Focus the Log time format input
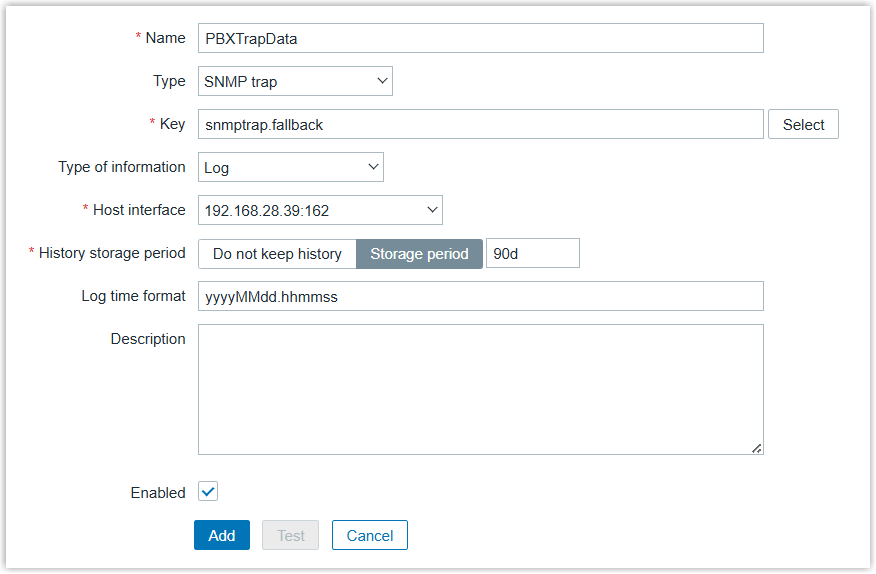This screenshot has width=876, height=574. pyautogui.click(x=480, y=297)
